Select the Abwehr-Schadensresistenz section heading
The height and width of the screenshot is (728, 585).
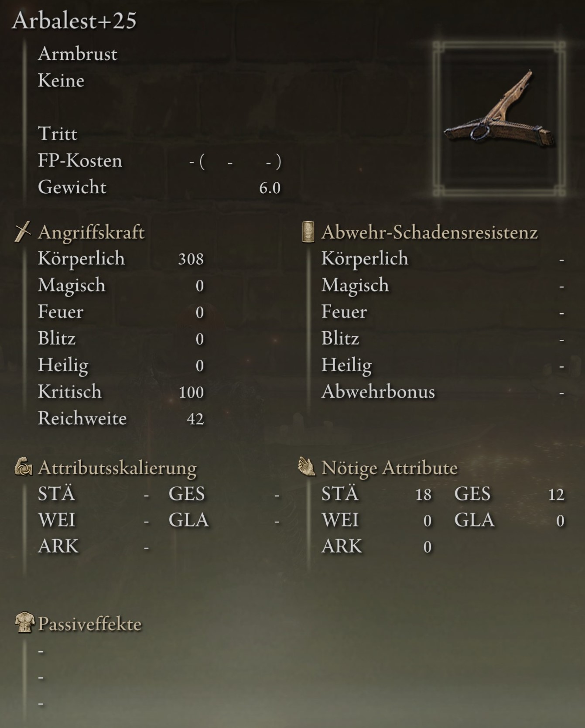pyautogui.click(x=429, y=232)
